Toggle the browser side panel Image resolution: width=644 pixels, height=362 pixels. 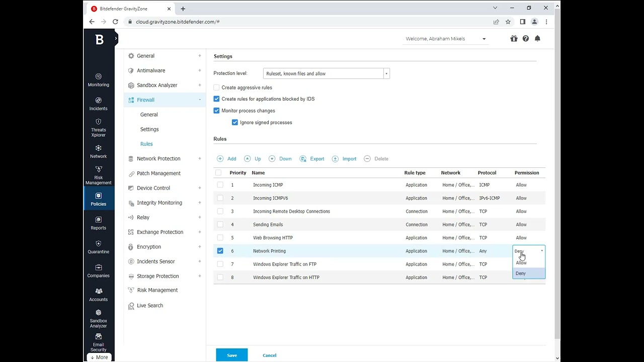(522, 22)
